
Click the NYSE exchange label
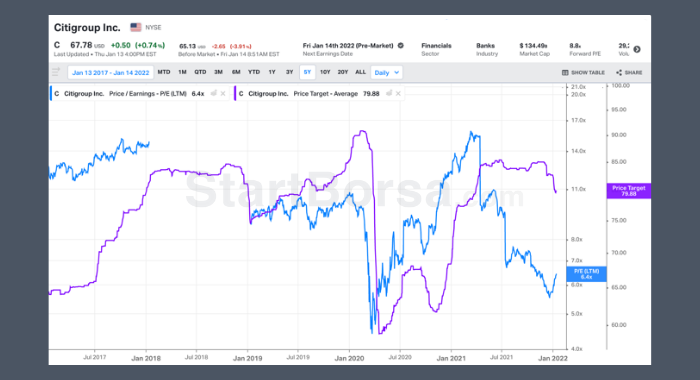point(153,27)
